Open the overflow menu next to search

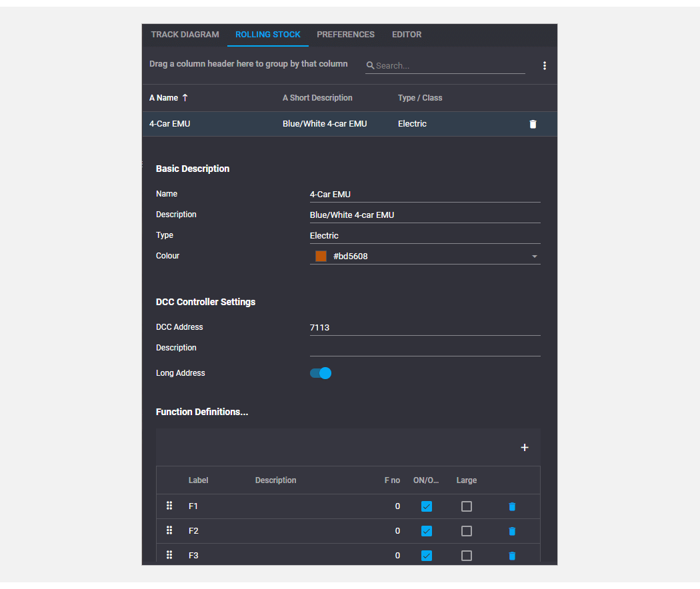click(545, 65)
